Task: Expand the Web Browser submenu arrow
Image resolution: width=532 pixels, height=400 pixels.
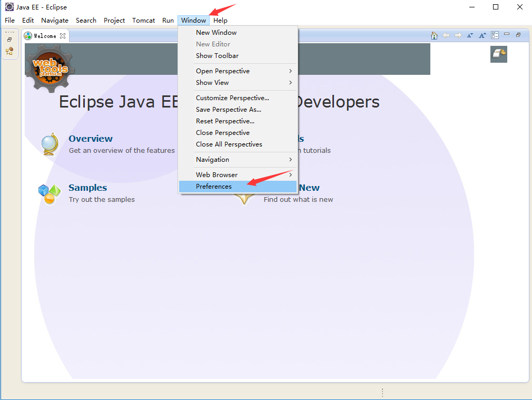Action: point(290,175)
